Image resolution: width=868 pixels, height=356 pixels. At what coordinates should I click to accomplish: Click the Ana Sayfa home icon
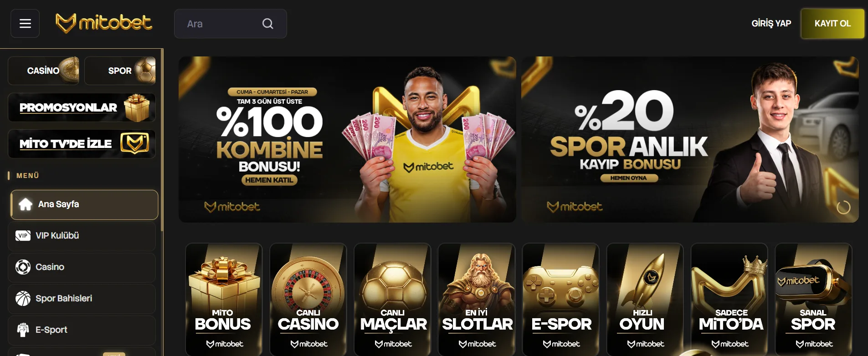tap(26, 204)
